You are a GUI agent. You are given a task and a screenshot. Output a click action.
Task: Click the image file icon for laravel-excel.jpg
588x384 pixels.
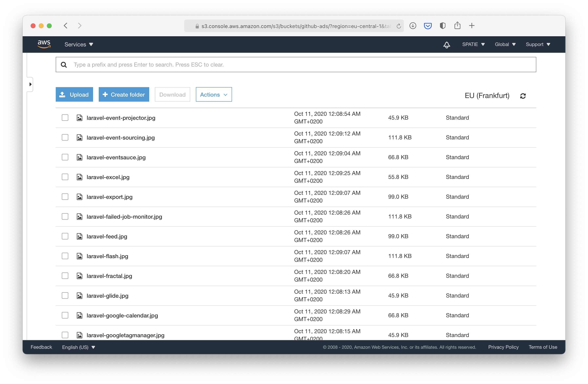coord(79,177)
